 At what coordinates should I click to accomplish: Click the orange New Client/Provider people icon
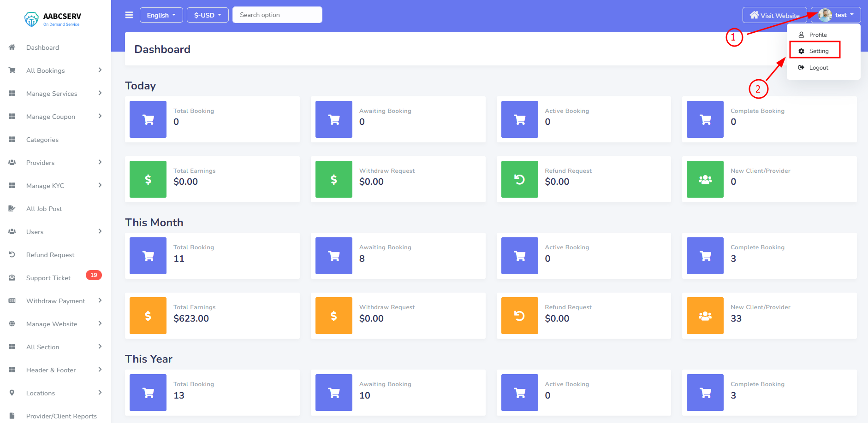(x=705, y=316)
